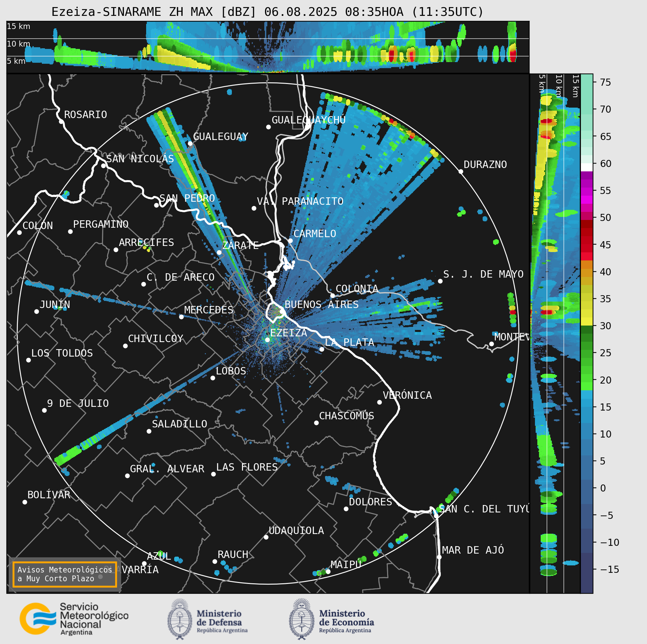Open the Avisos Meteorológicos a Muy Corto Plazo box

tap(64, 574)
